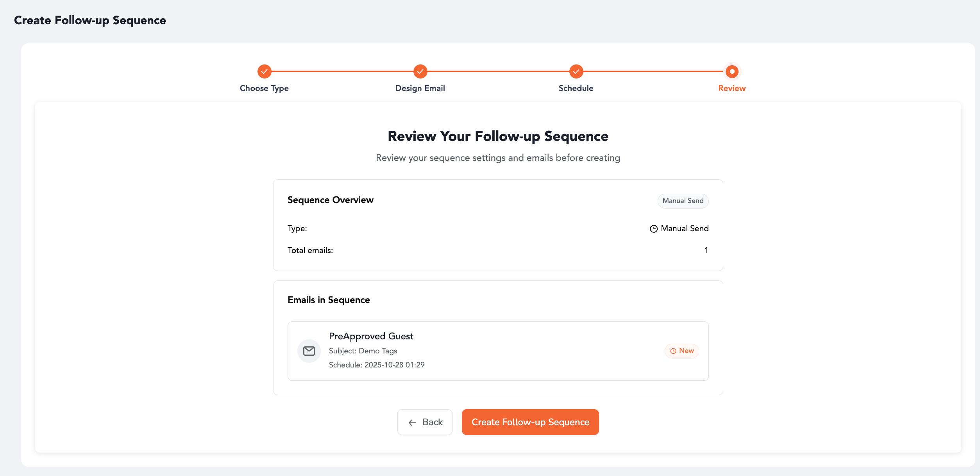This screenshot has height=476, width=980.
Task: Click the Subject: Demo Tags line
Action: 363,351
